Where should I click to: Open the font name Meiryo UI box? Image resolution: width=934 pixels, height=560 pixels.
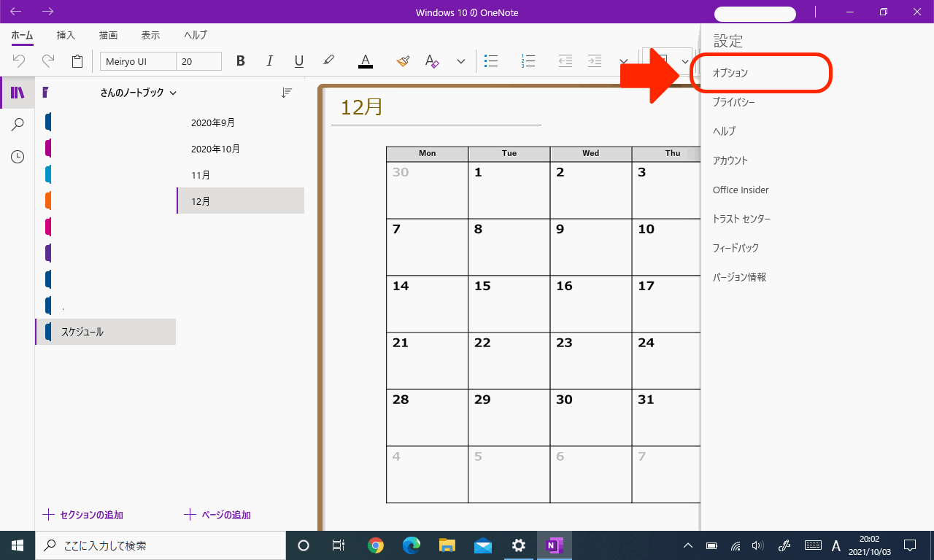pyautogui.click(x=138, y=61)
